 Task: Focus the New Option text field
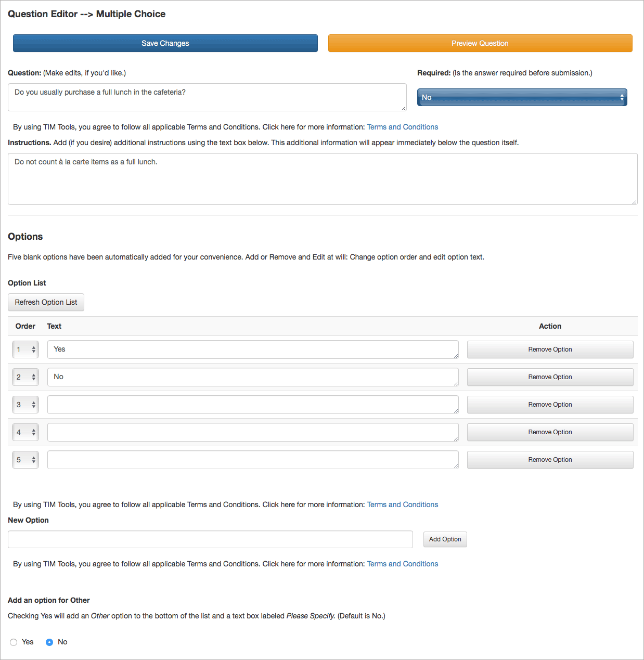click(x=210, y=539)
